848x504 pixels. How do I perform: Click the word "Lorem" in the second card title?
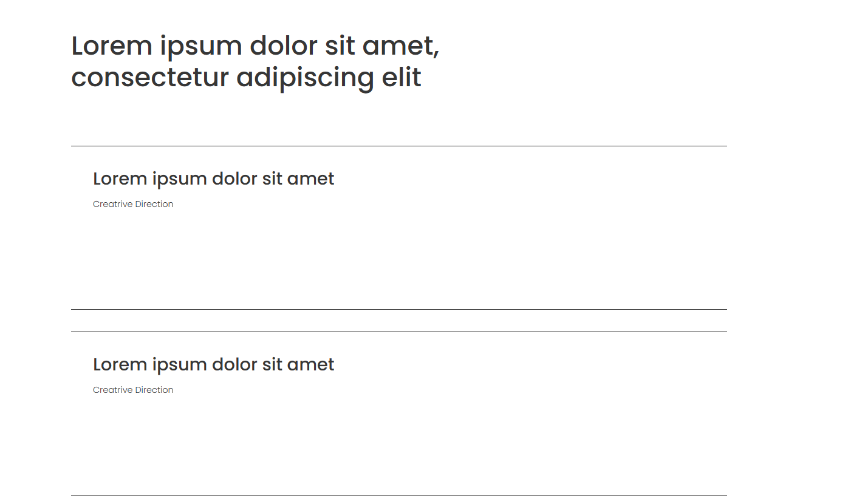pyautogui.click(x=120, y=364)
